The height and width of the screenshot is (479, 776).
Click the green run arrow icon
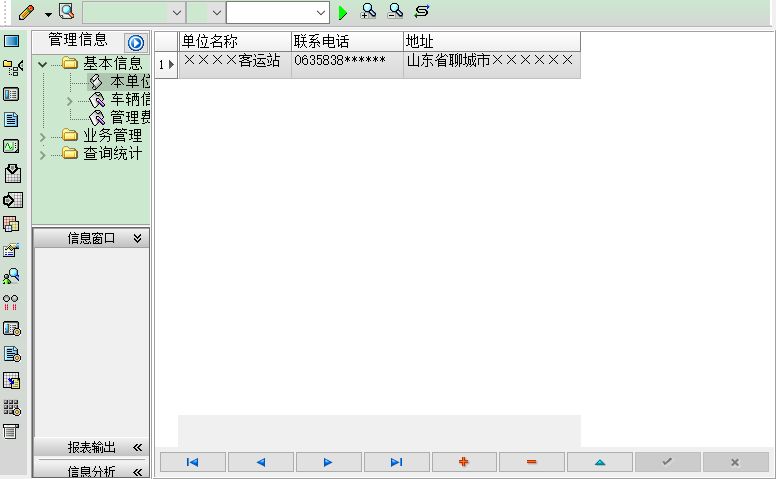(342, 12)
